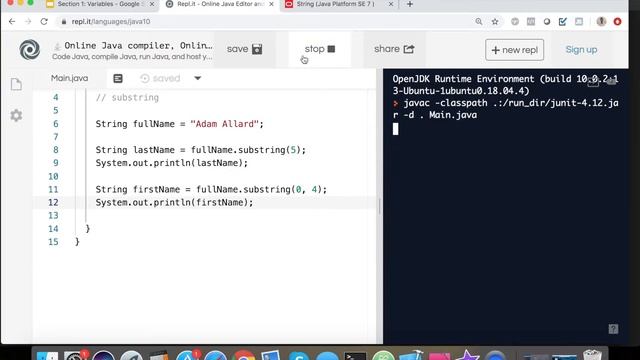
Task: Click the Repl.it spiral logo
Action: pyautogui.click(x=30, y=50)
